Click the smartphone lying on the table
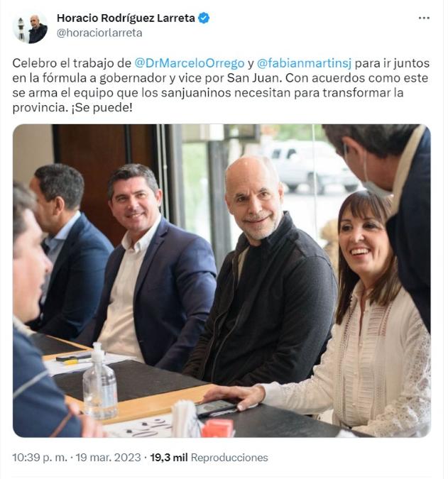The image size is (448, 479). pyautogui.click(x=217, y=407)
